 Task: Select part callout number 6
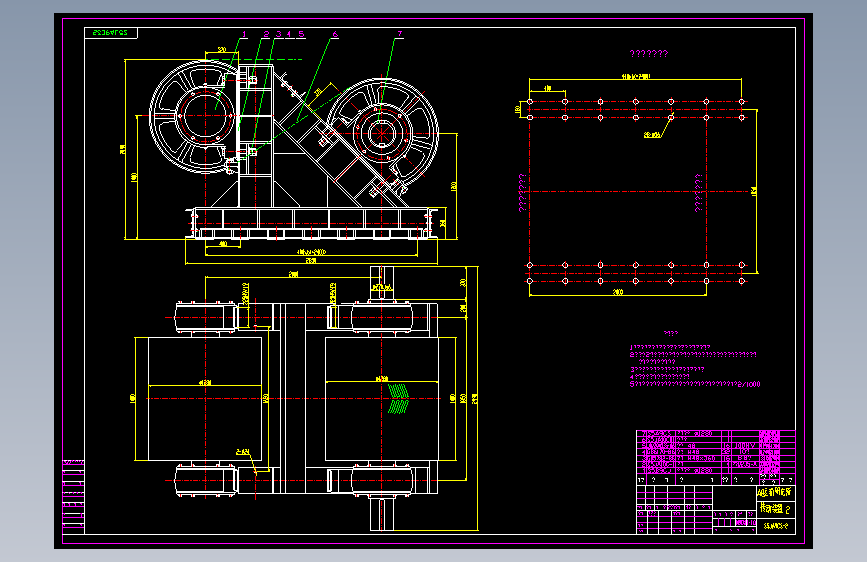coord(335,34)
